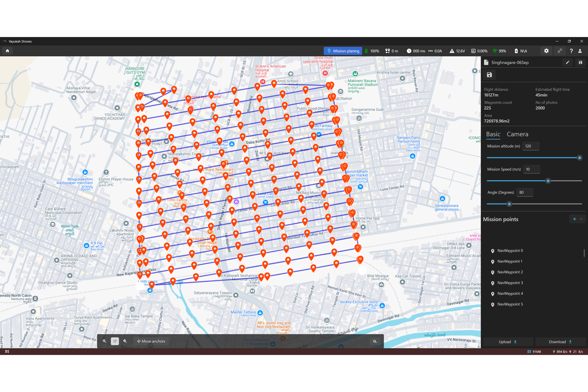Save mission using top-right disk icon
Viewport: 588px width, 392px height.
[x=580, y=62]
